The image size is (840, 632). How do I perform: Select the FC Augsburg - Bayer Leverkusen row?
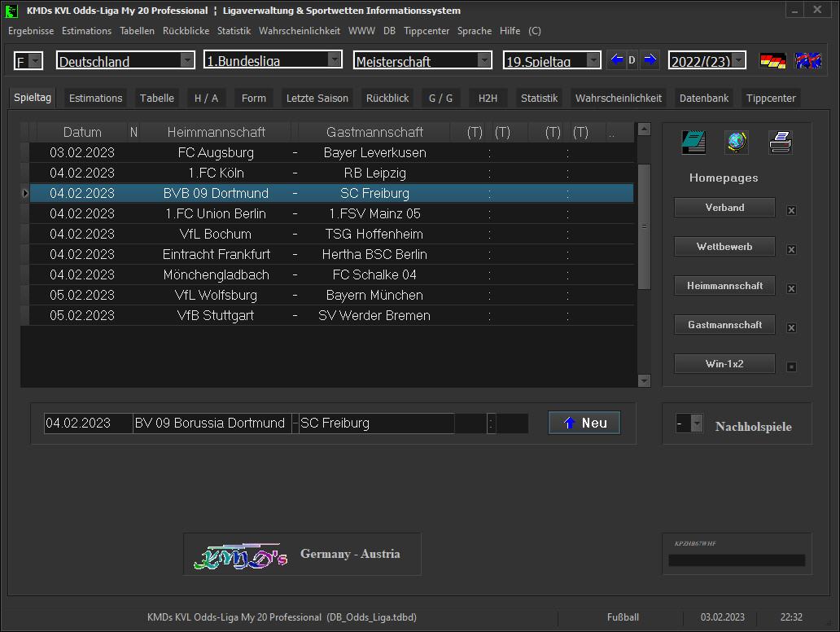coord(331,153)
